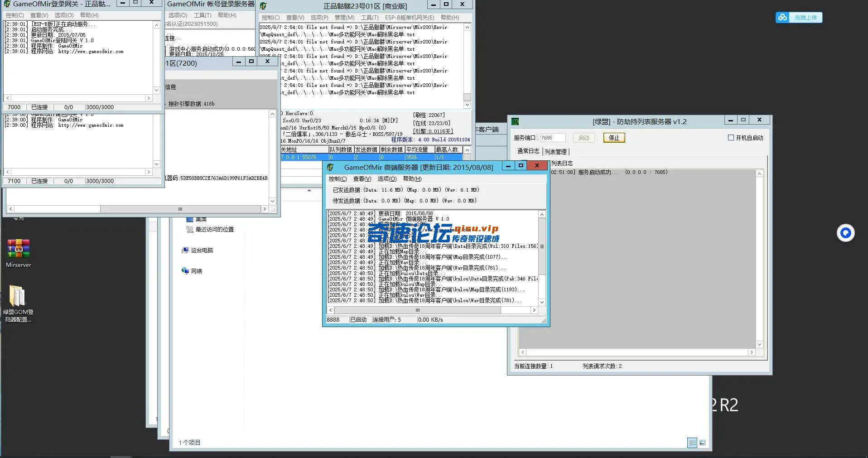Switch to the 列表管理 tab
868x458 pixels.
(x=555, y=152)
